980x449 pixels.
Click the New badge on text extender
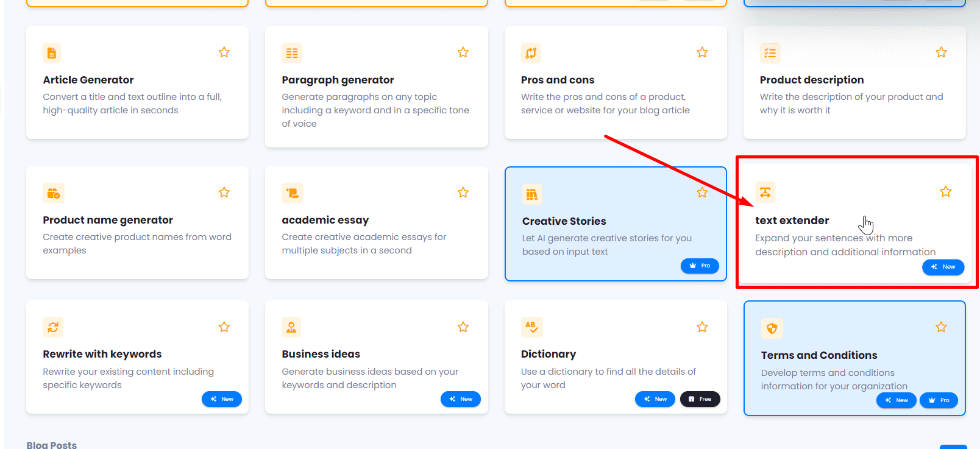tap(943, 267)
